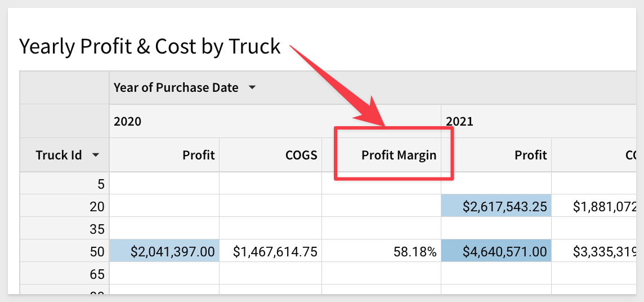
Task: Click the 58.18% profit margin cell
Action: (x=416, y=252)
